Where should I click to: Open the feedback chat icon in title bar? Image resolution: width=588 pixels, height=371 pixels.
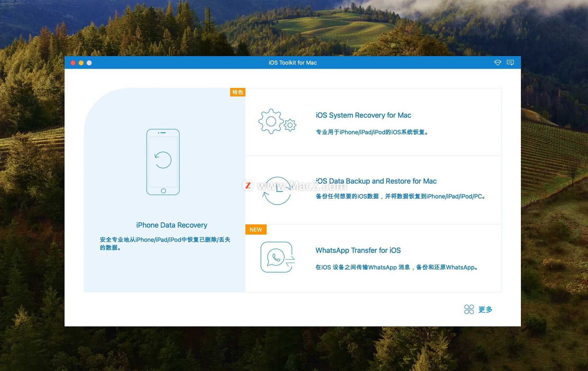pyautogui.click(x=510, y=63)
